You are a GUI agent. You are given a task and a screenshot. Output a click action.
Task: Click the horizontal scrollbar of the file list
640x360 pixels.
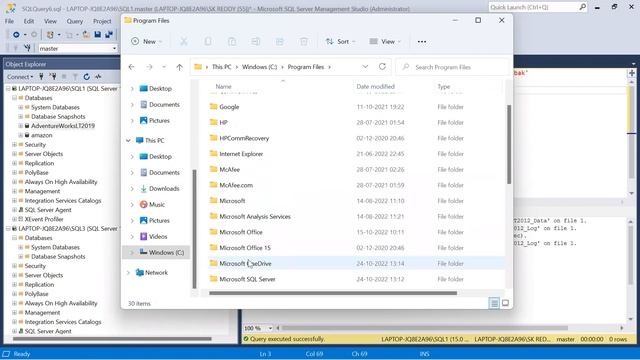[x=333, y=293]
